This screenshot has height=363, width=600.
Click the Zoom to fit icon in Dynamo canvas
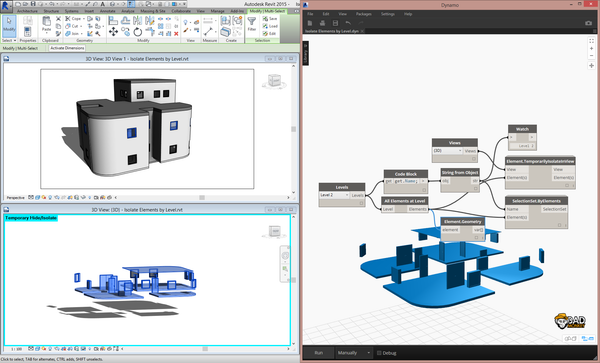[x=591, y=41]
